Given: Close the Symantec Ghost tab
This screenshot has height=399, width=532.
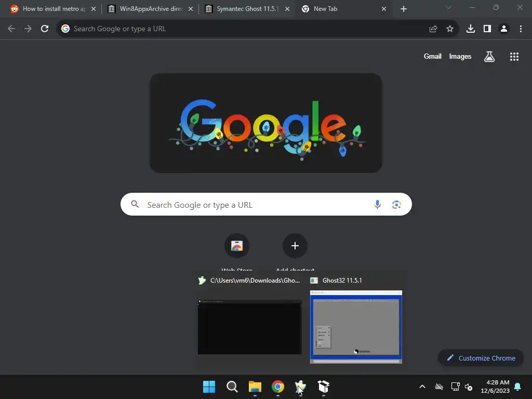Looking at the screenshot, I should click(287, 9).
